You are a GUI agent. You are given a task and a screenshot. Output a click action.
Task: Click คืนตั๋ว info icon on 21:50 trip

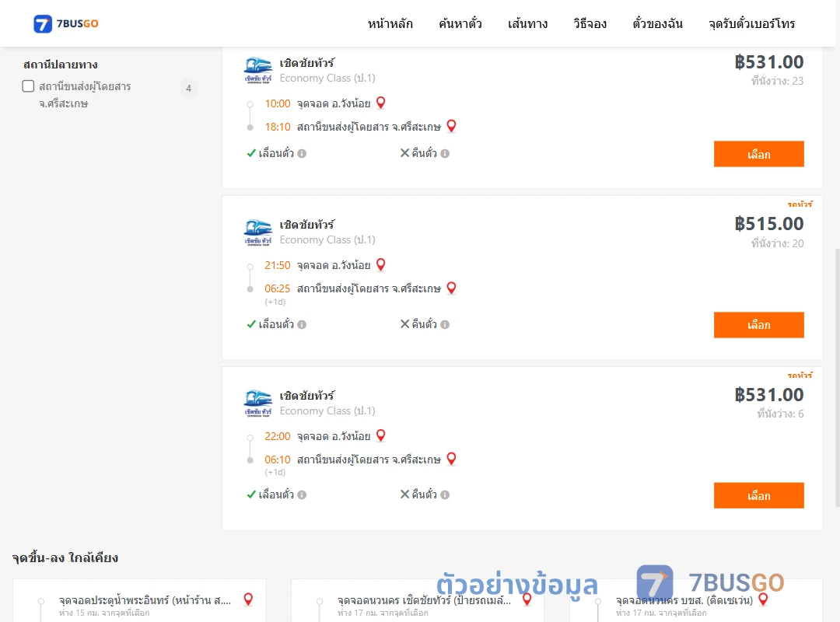pyautogui.click(x=445, y=325)
